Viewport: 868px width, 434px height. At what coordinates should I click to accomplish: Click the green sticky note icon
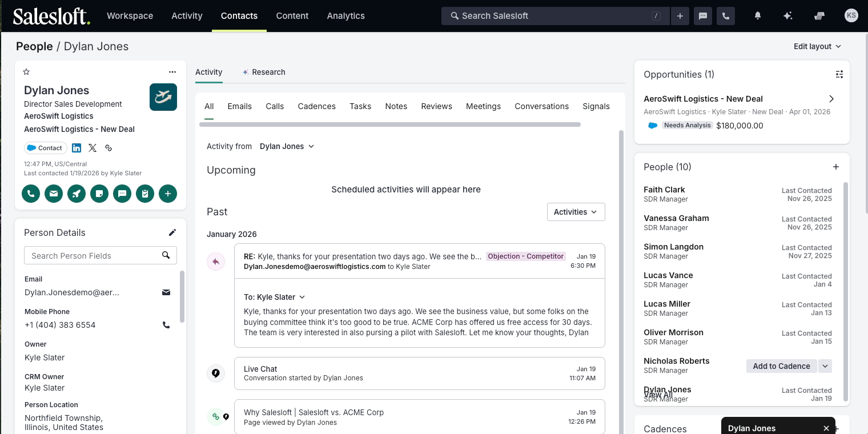click(99, 194)
